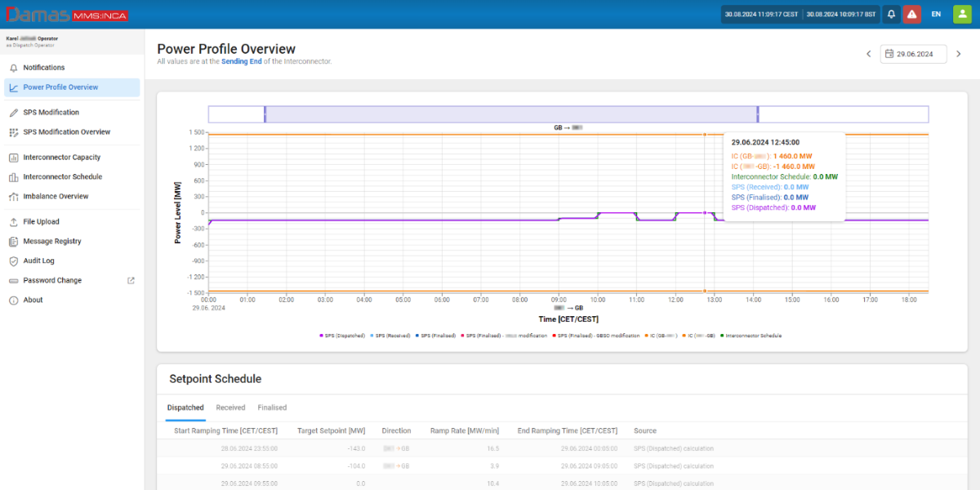Hide the Interconnector Schedule legend series

[x=751, y=336]
